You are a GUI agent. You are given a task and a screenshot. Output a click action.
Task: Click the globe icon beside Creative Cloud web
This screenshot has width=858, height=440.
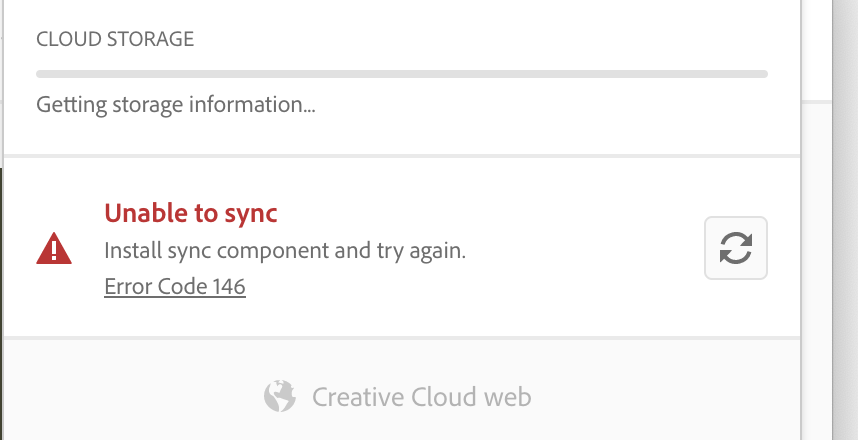tap(280, 396)
